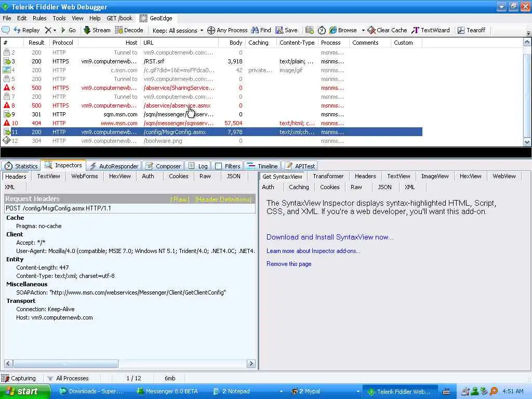Switch to the Composer tab
The width and height of the screenshot is (532, 399).
[163, 166]
